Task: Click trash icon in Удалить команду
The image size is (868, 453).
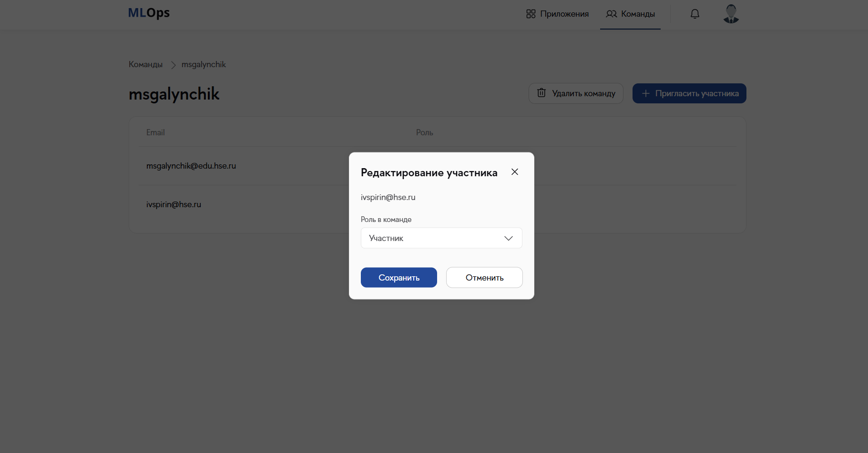Action: [x=541, y=93]
